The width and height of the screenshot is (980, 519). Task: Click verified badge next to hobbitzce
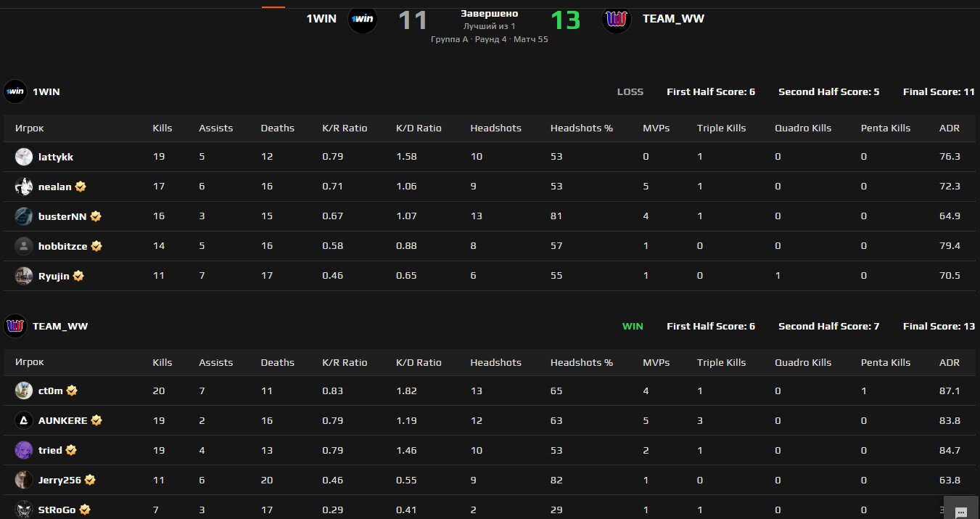click(x=96, y=246)
